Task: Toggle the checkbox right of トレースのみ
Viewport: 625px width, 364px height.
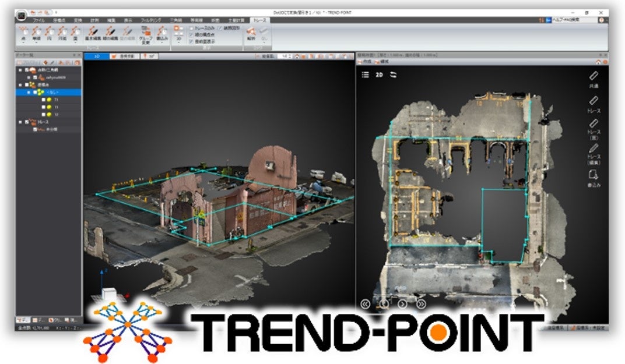Action: tap(220, 29)
